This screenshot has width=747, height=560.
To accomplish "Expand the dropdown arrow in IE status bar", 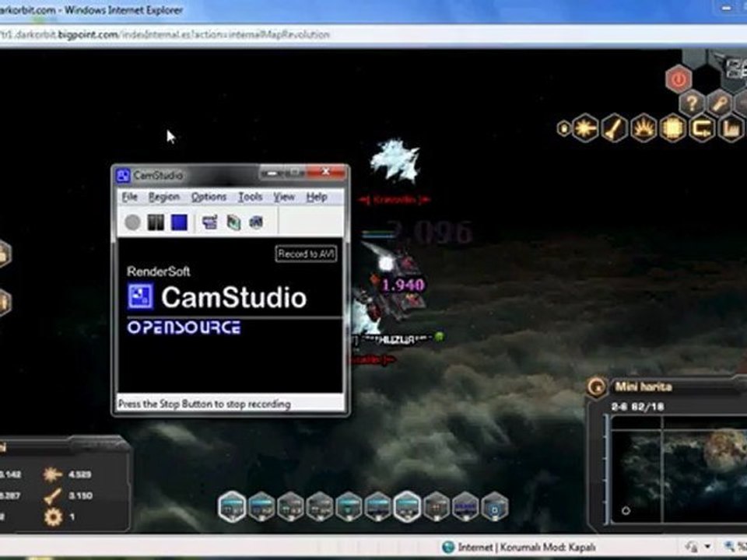I will pos(707,547).
